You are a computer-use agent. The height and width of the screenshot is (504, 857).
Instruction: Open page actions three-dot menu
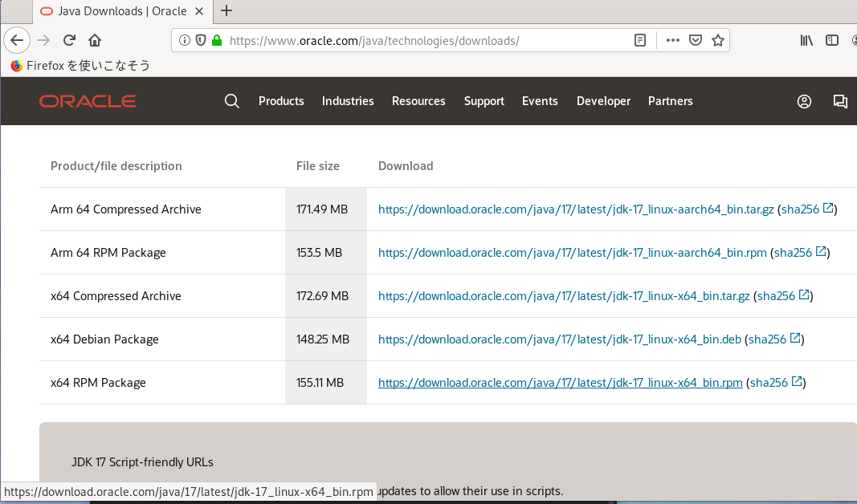673,40
